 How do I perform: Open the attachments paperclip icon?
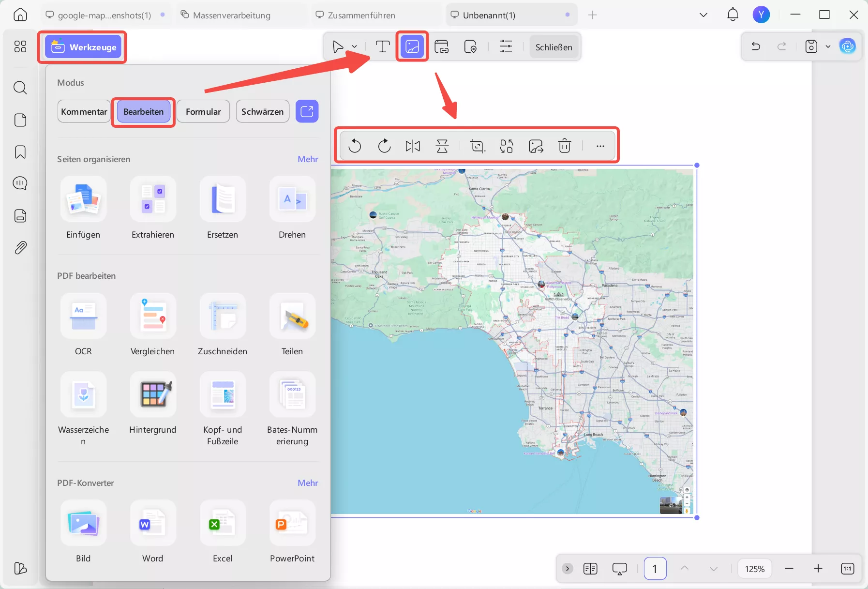click(x=20, y=248)
